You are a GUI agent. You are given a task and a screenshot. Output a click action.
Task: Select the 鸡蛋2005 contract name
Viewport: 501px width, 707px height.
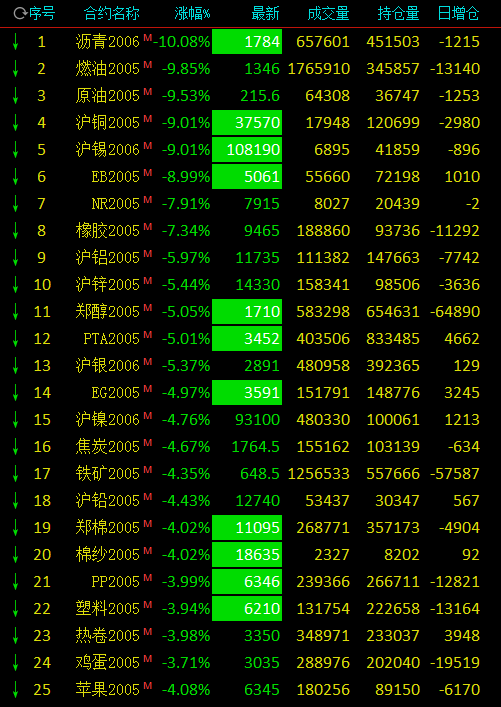(x=108, y=663)
